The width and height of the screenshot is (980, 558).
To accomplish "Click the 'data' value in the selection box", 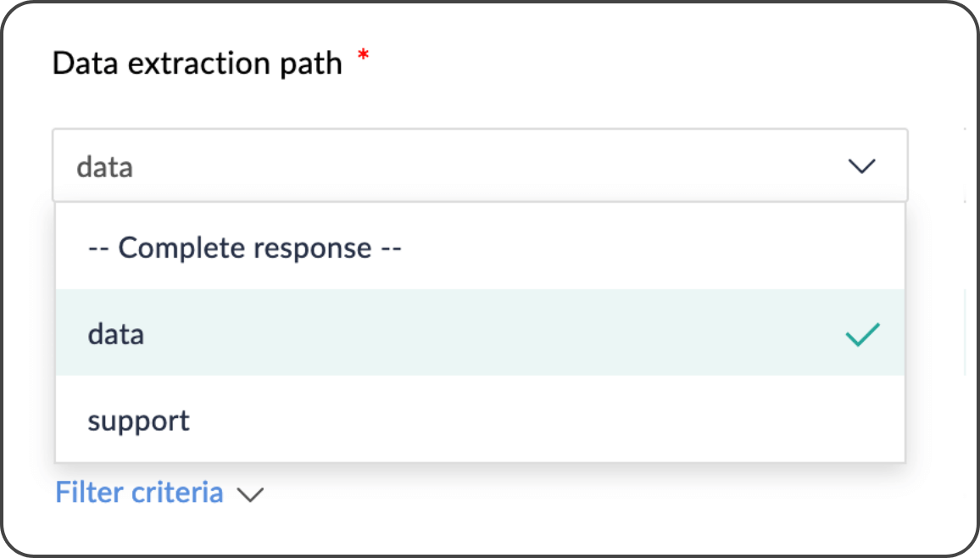I will pyautogui.click(x=105, y=167).
